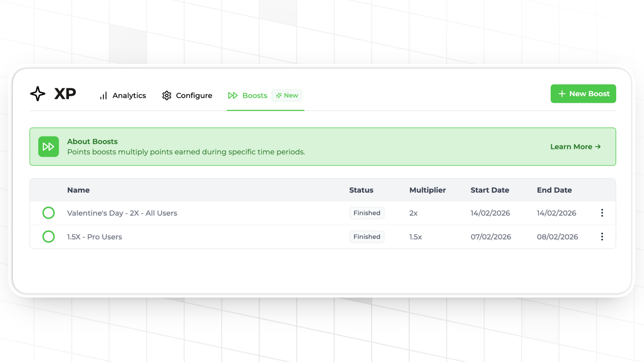644x362 pixels.
Task: Click the Name column header
Action: 78,190
